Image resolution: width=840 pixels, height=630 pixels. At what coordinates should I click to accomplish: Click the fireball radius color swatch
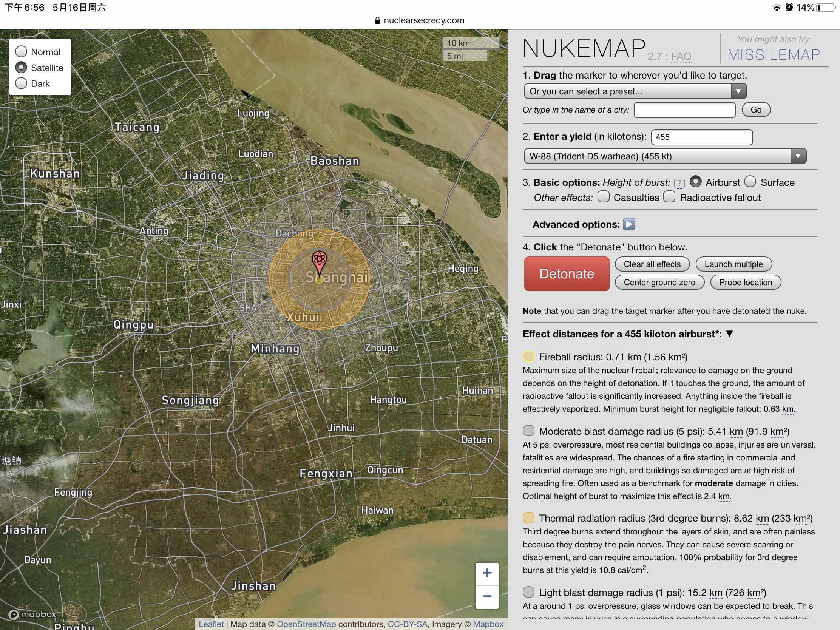point(528,357)
